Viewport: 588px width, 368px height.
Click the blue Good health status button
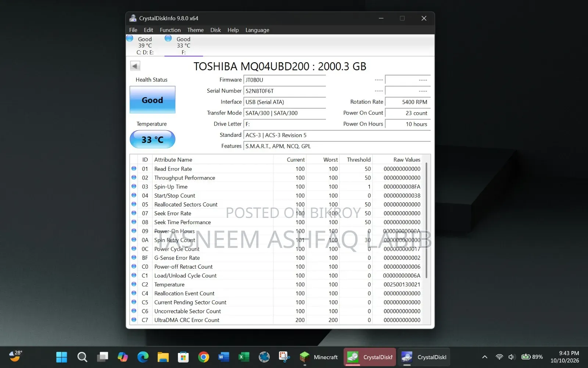[x=152, y=100]
